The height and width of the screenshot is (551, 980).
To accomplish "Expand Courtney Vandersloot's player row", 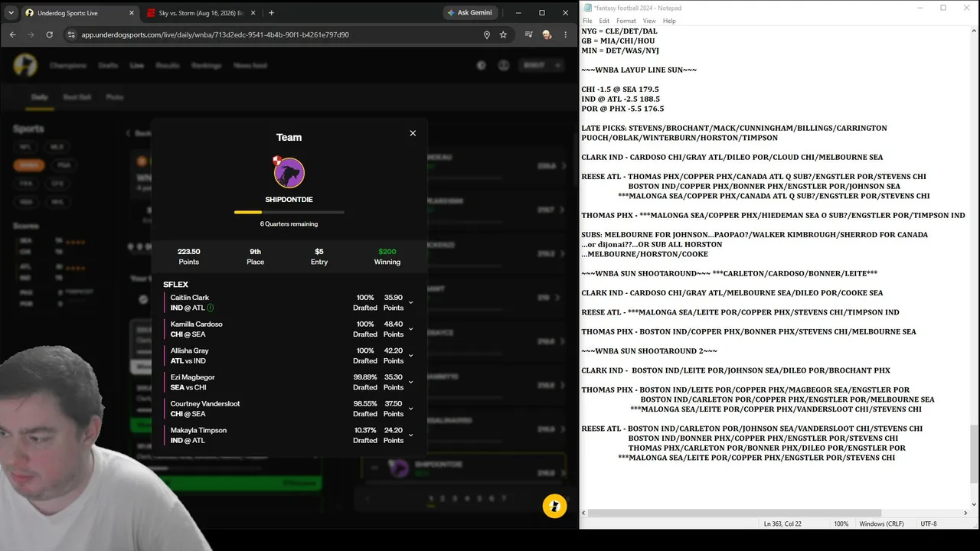I will pyautogui.click(x=410, y=409).
